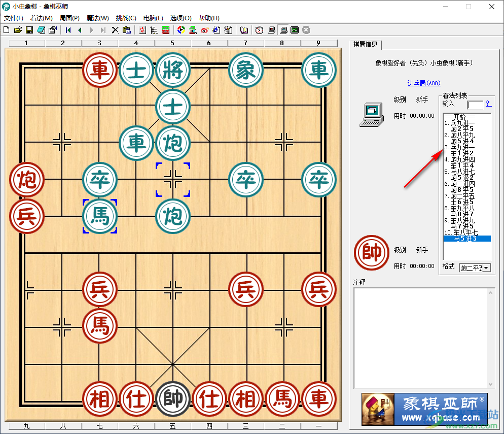This screenshot has width=504, height=434.
Task: Open the 着法(M) menu
Action: click(41, 18)
